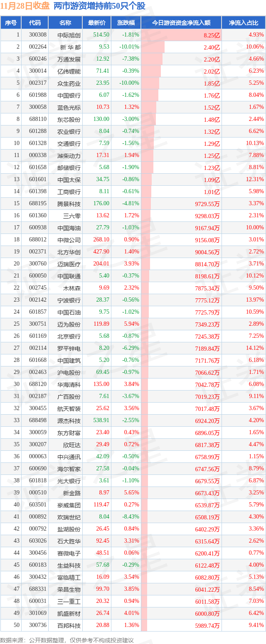This screenshot has height=644, width=266.
Task: Select the date text 11月28日收盘
Action: pyautogui.click(x=25, y=6)
